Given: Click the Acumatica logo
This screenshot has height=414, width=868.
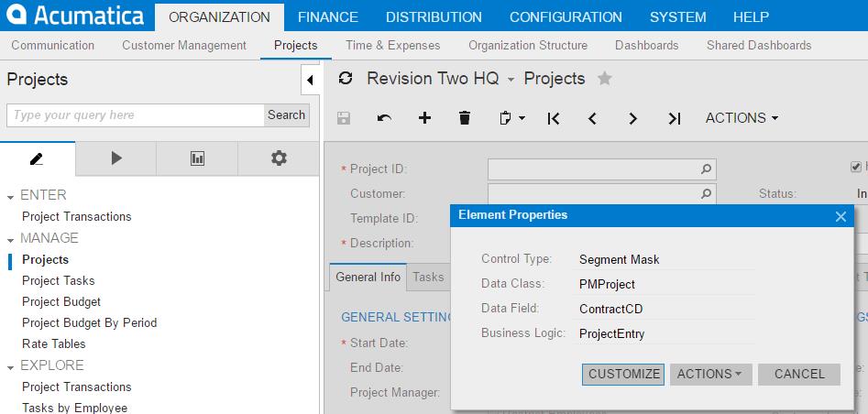Looking at the screenshot, I should click(x=76, y=16).
